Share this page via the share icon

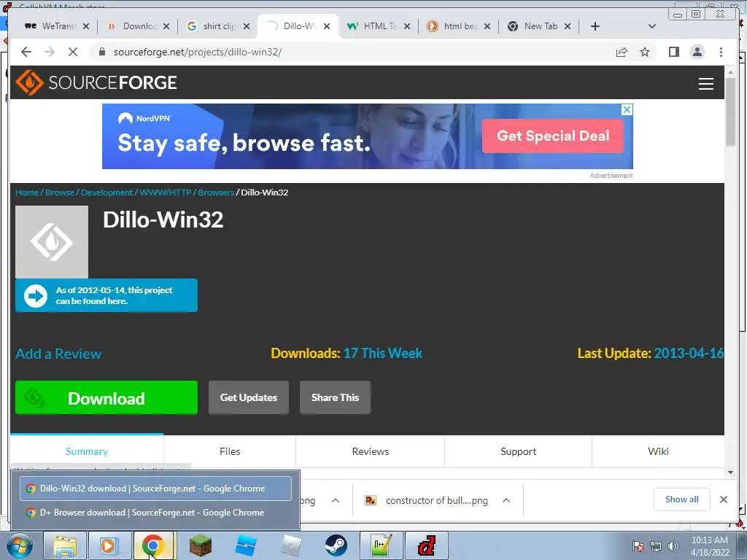pyautogui.click(x=622, y=52)
